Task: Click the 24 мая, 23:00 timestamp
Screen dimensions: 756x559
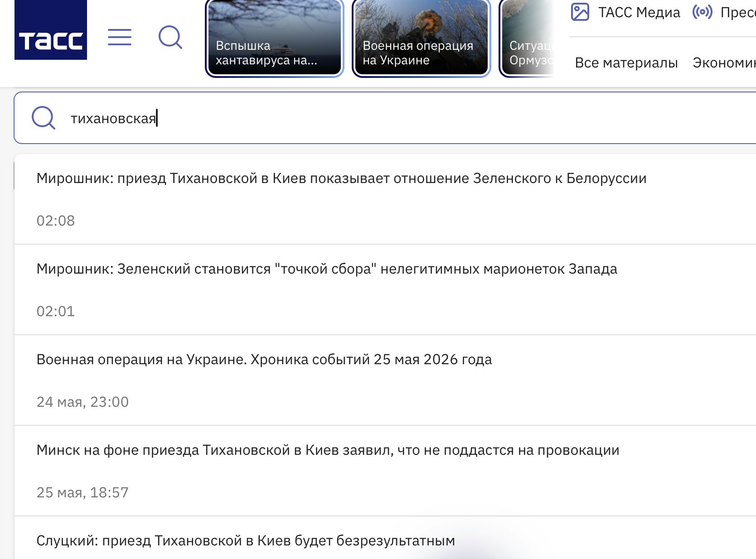Action: point(82,402)
